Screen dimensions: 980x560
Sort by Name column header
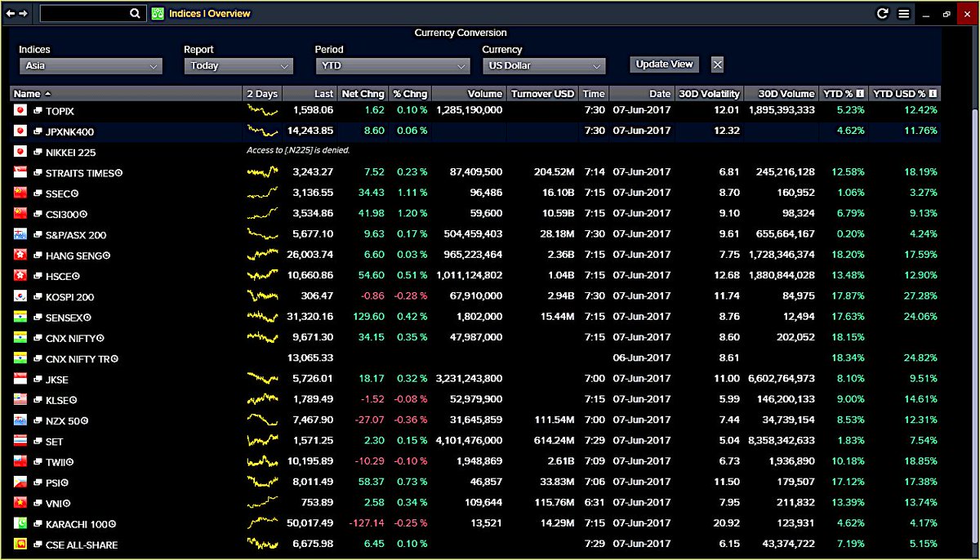[126, 94]
